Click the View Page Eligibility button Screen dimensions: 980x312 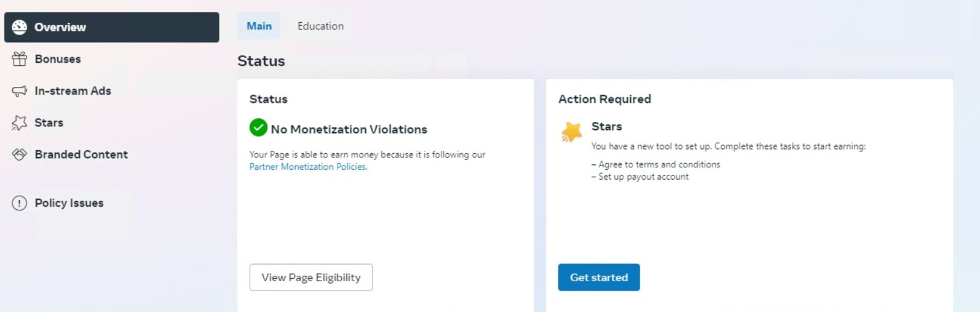pyautogui.click(x=311, y=278)
